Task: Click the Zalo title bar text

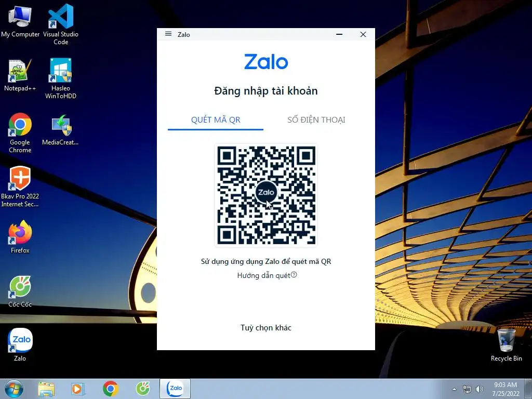Action: coord(183,35)
